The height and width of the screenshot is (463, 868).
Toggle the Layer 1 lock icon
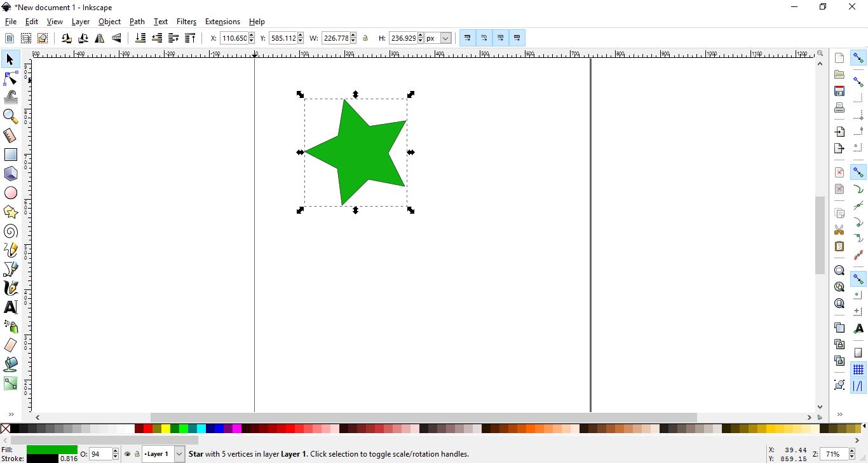pos(137,454)
